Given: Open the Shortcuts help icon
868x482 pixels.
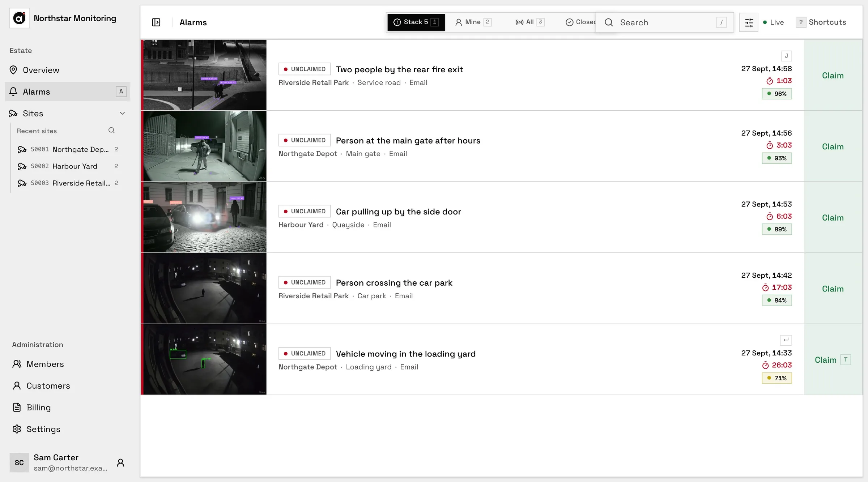Looking at the screenshot, I should (x=801, y=22).
